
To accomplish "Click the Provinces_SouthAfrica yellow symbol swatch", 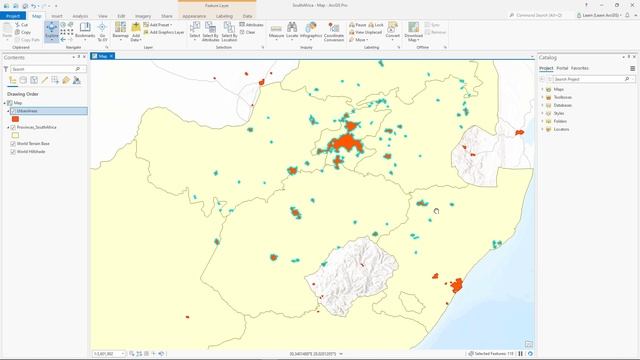I will (15, 136).
